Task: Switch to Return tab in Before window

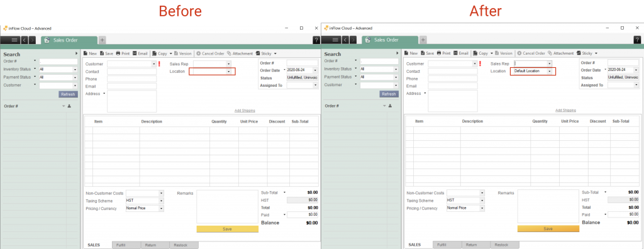Action: (155, 245)
